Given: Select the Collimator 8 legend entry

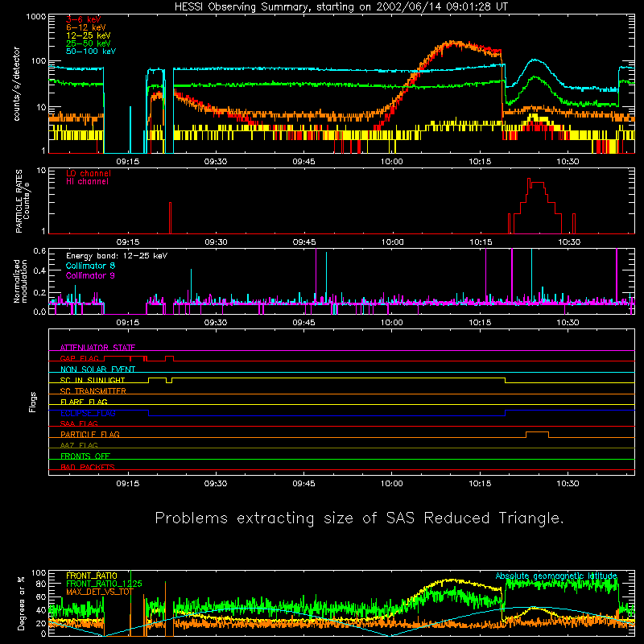Looking at the screenshot, I should (90, 266).
